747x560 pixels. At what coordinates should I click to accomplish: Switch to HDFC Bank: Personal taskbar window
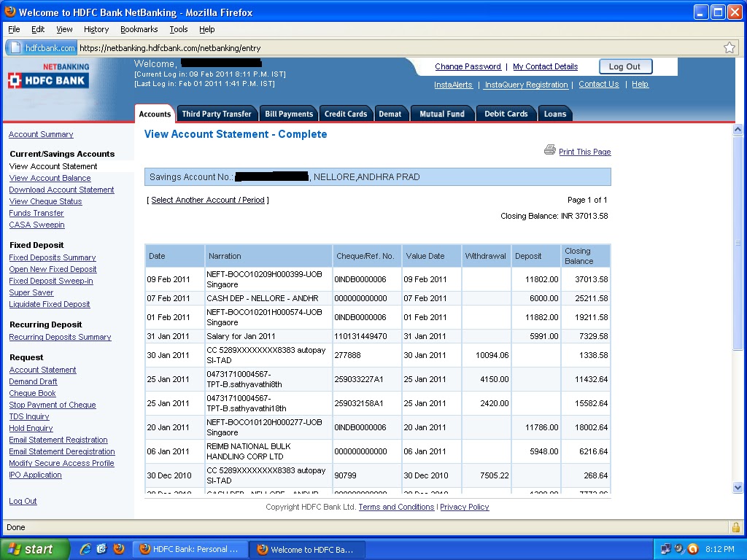pos(190,549)
